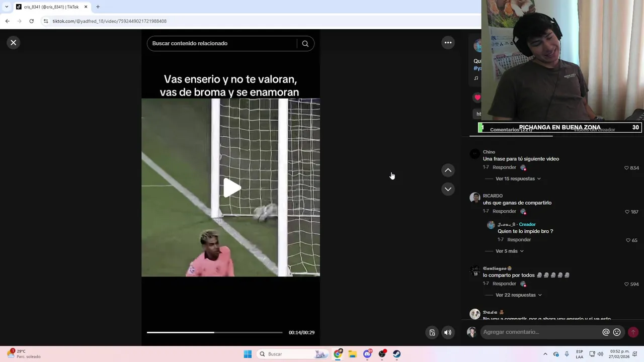The height and width of the screenshot is (362, 644).
Task: Expand Ver 15 respuestas under Chino's comment
Action: click(518, 179)
